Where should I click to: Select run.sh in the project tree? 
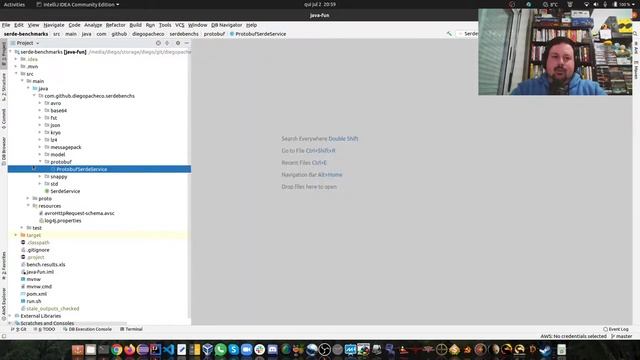33,301
